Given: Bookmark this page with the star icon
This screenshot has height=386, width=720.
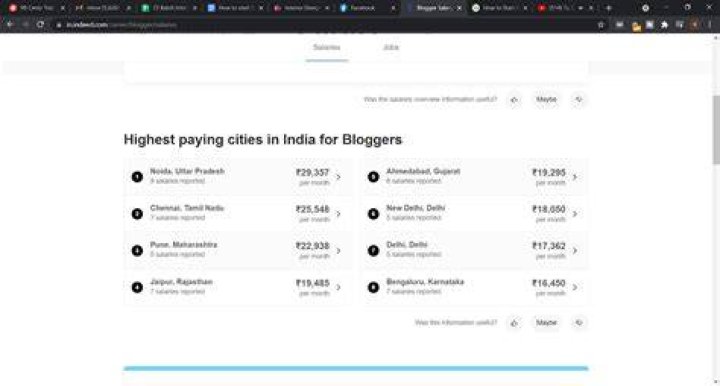Looking at the screenshot, I should click(601, 25).
